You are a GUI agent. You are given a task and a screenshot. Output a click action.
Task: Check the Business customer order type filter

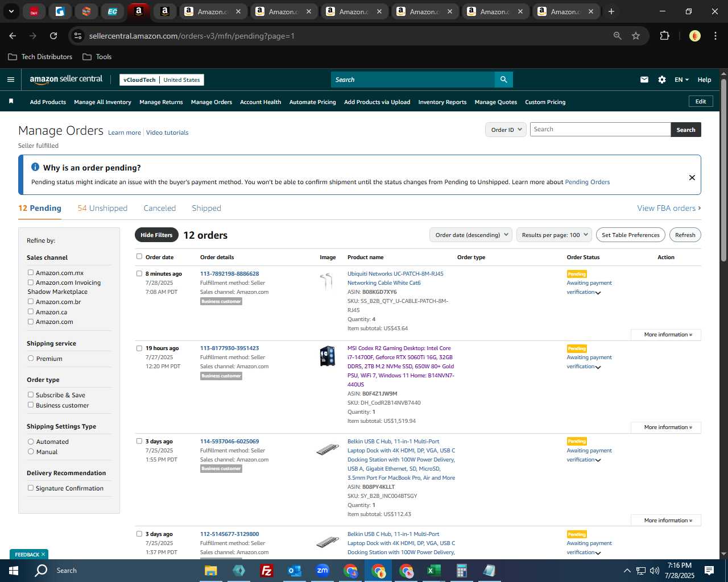click(x=31, y=405)
